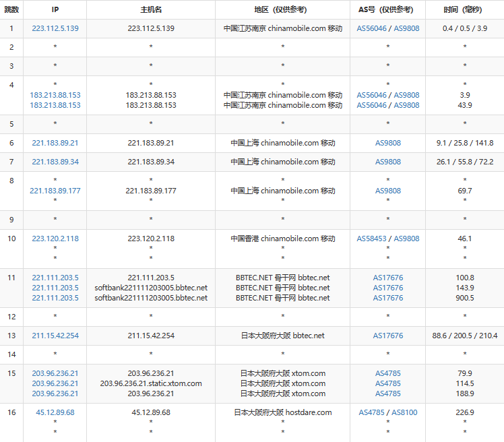The height and width of the screenshot is (442, 504).
Task: Select hop number 14 cell
Action: 11,354
